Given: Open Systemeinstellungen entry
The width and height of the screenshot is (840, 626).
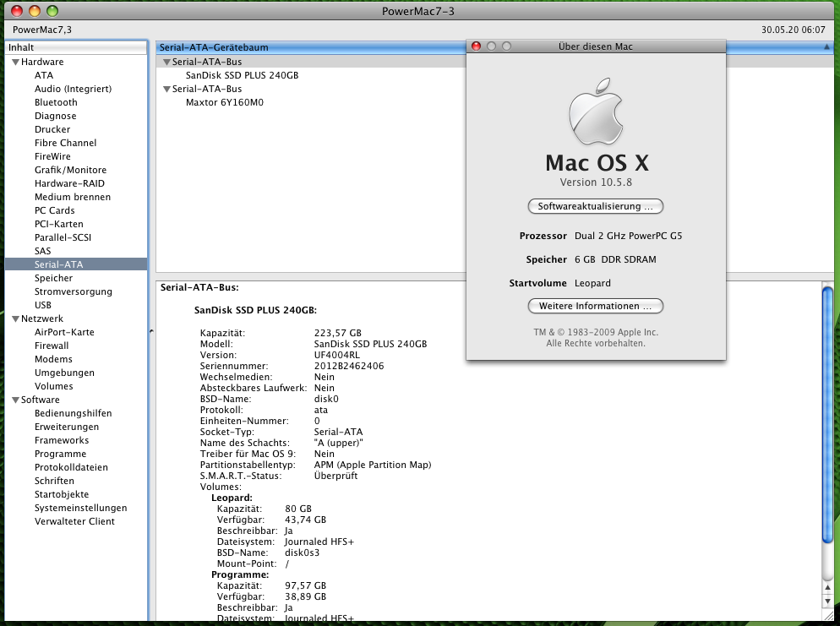Looking at the screenshot, I should coord(81,509).
